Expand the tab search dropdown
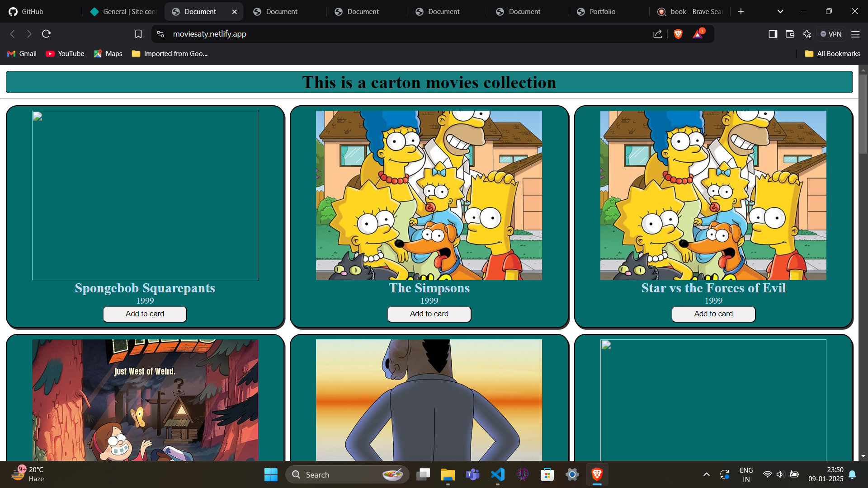This screenshot has width=868, height=488. click(x=780, y=11)
